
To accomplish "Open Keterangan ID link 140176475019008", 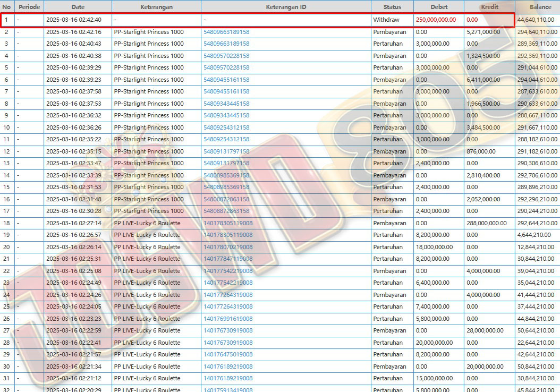I will pyautogui.click(x=228, y=354).
